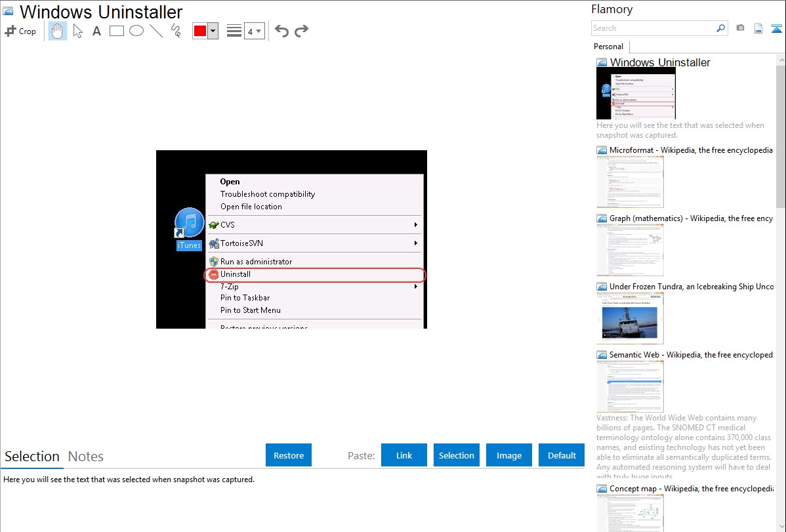
Task: Select the text annotation tool
Action: [x=96, y=31]
